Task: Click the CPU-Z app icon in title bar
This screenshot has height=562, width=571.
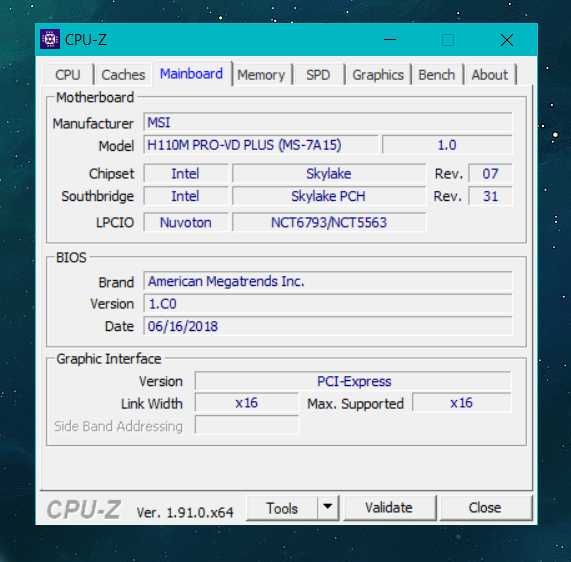Action: coord(50,39)
